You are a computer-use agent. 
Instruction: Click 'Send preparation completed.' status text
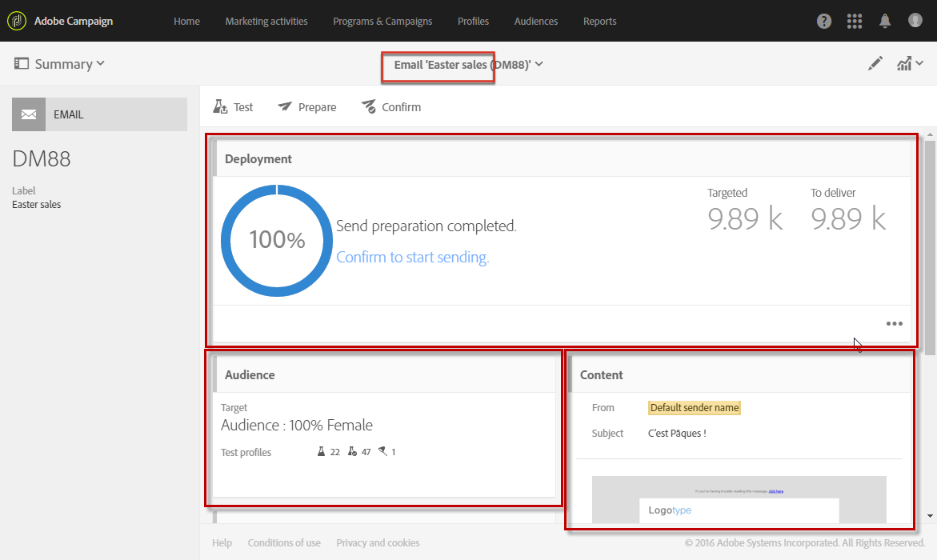click(x=426, y=226)
